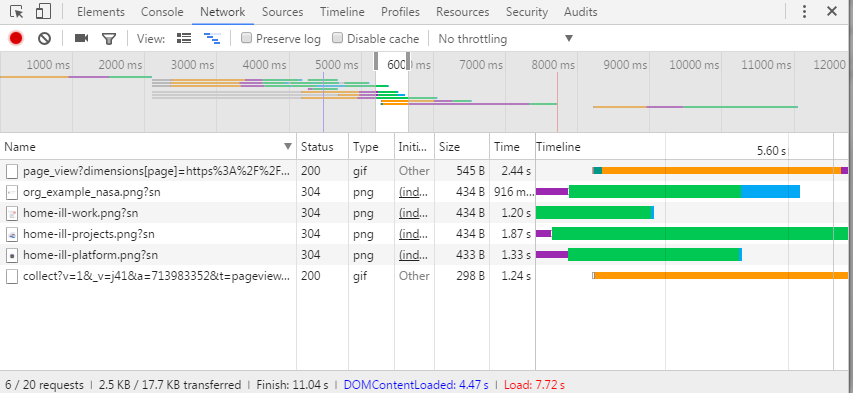Close the DevTools panel

[x=832, y=11]
